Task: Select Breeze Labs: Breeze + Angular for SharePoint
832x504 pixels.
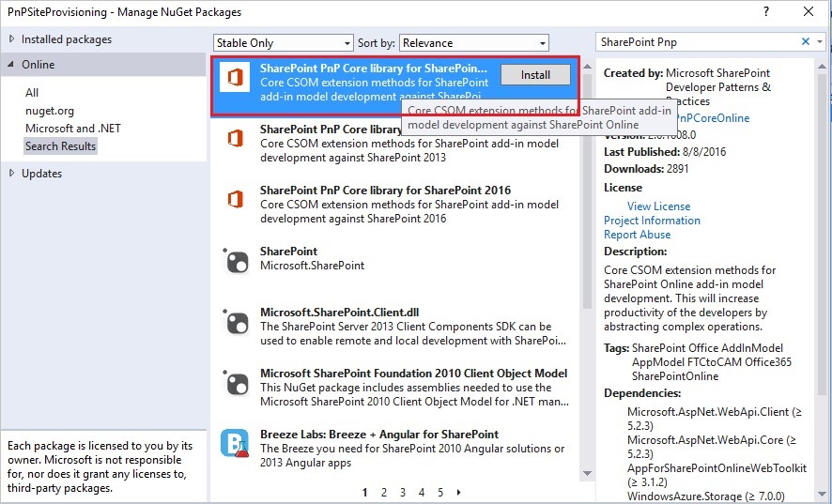Action: coord(394,448)
